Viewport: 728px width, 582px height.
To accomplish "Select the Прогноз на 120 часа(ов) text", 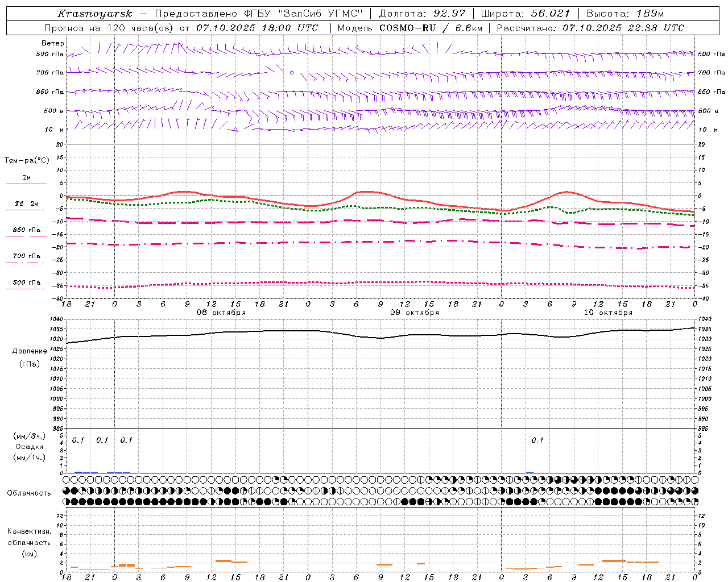I will tap(110, 28).
